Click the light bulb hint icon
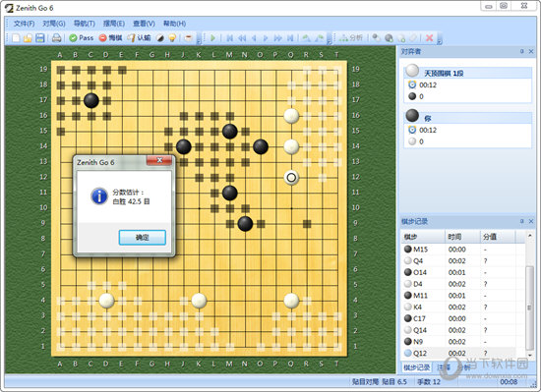Viewport: 541px width, 392px height. click(172, 38)
